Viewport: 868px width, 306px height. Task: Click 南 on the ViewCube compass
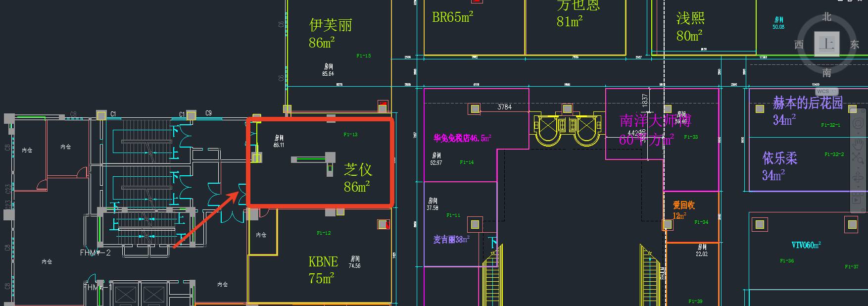[826, 73]
